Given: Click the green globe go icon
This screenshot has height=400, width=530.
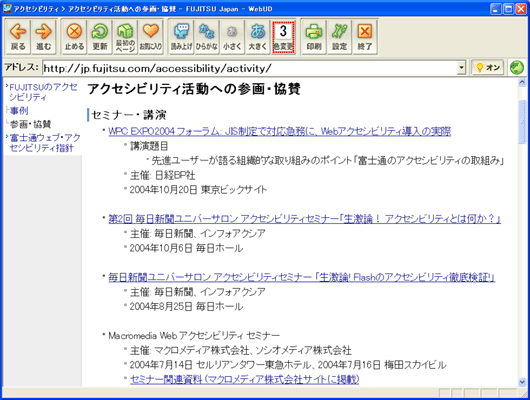Looking at the screenshot, I should click(516, 68).
